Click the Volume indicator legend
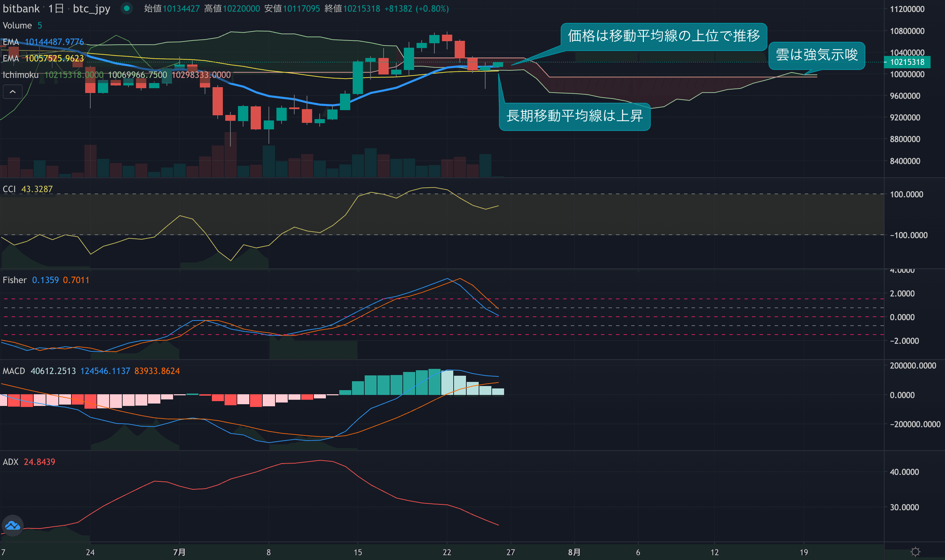The width and height of the screenshot is (945, 560). (18, 25)
